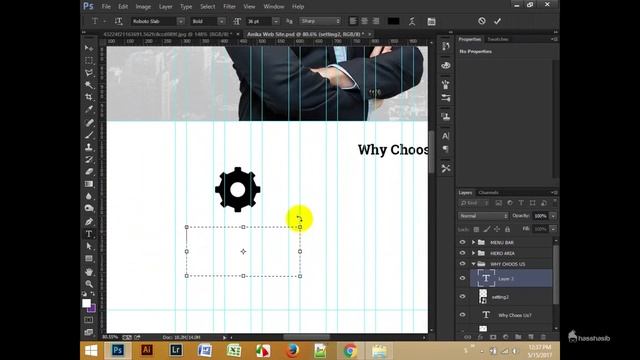Toggle Character and Paragraph panels
Screen dimensions: 640x360
(x=431, y=21)
